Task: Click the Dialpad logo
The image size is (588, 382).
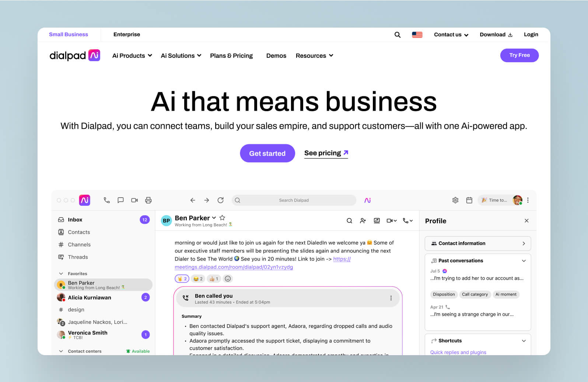Action: [75, 55]
